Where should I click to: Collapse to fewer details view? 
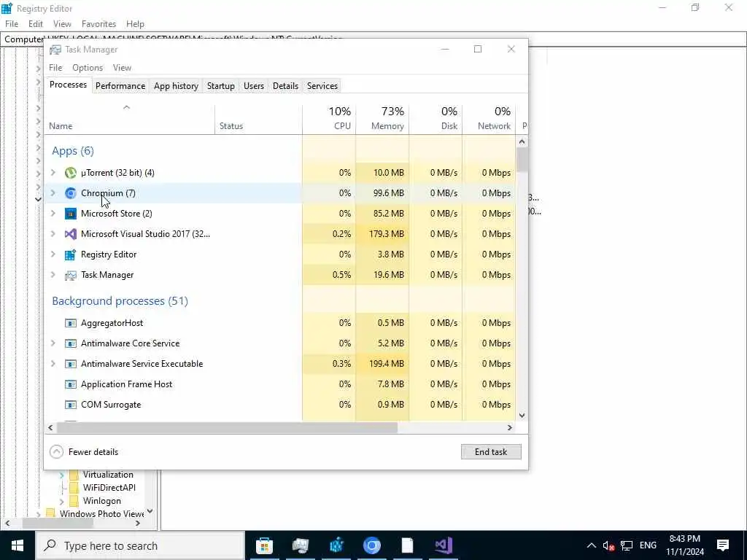coord(84,452)
